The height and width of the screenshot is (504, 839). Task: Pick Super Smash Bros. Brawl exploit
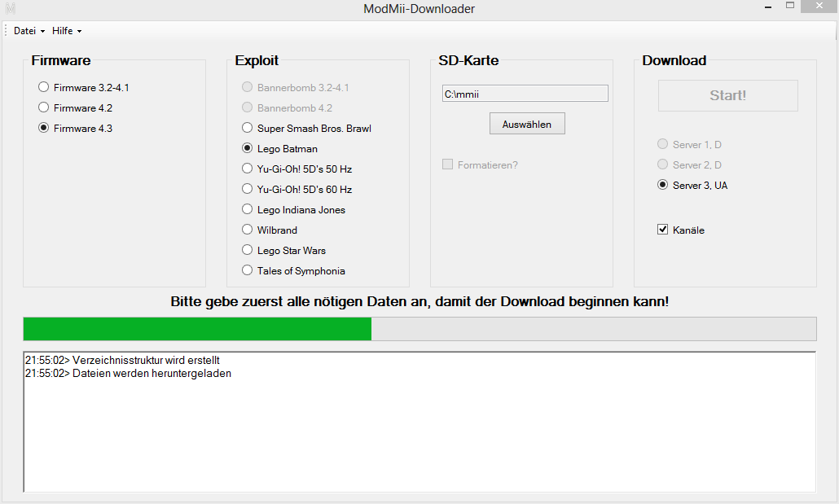click(x=248, y=128)
